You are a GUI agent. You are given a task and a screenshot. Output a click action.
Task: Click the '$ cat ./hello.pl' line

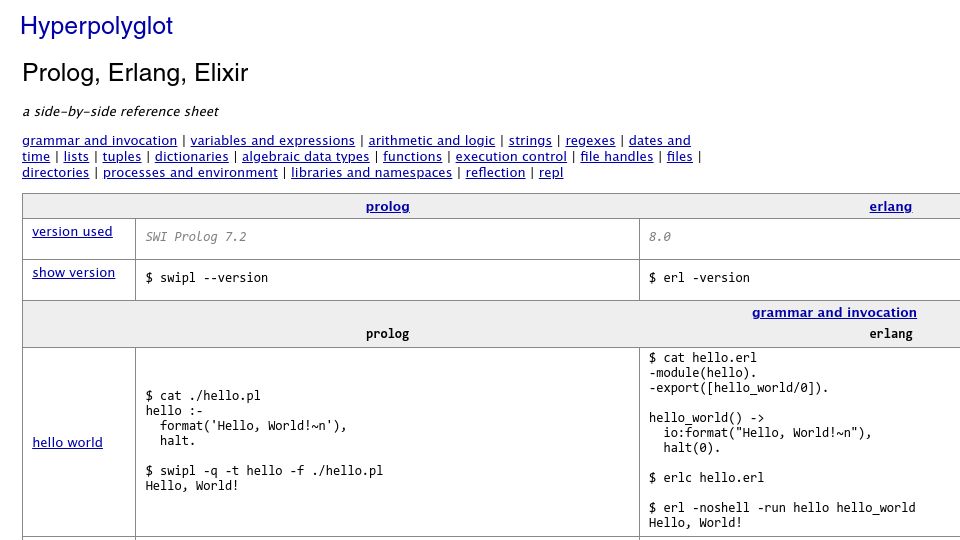click(x=203, y=396)
